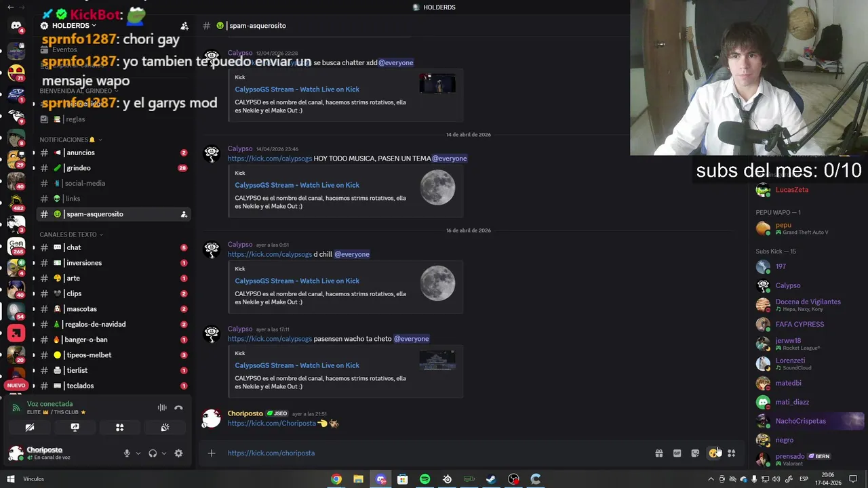Open kick.com/Choriposta link in latest message
The image size is (868, 488).
(272, 423)
